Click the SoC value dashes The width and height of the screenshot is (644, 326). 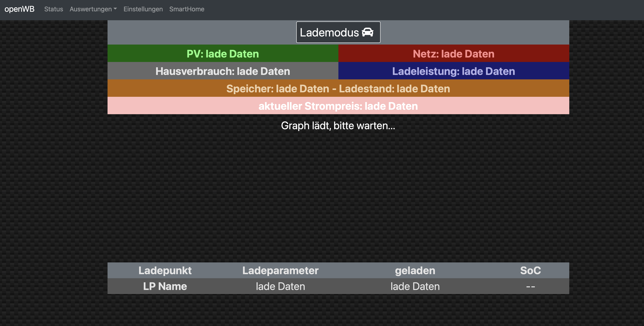point(530,287)
